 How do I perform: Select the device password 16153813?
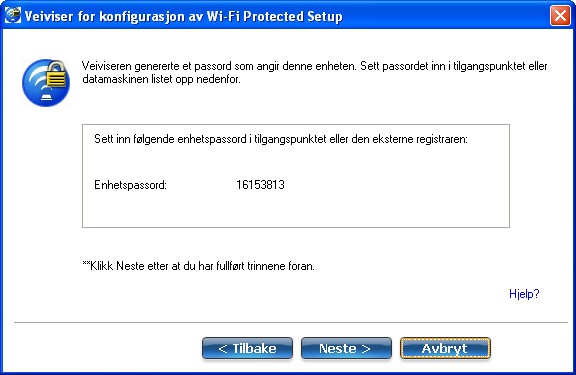click(260, 184)
